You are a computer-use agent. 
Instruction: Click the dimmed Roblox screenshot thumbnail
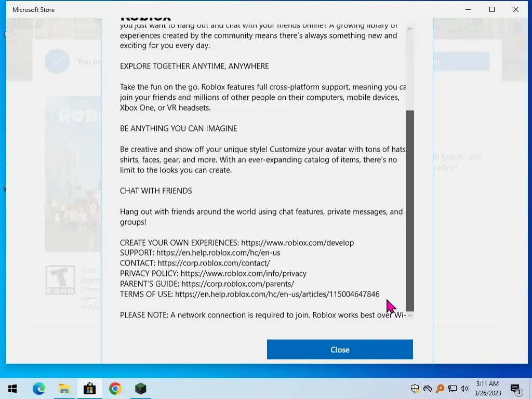73,174
